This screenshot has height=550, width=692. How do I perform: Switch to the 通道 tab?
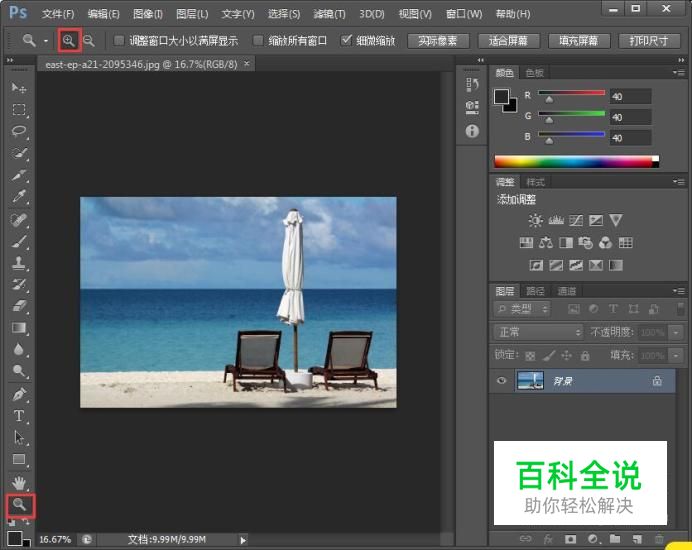[567, 291]
